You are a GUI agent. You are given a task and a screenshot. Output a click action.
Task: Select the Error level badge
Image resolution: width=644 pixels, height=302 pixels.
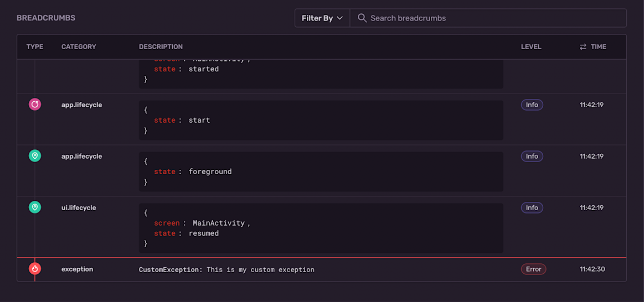coord(533,269)
